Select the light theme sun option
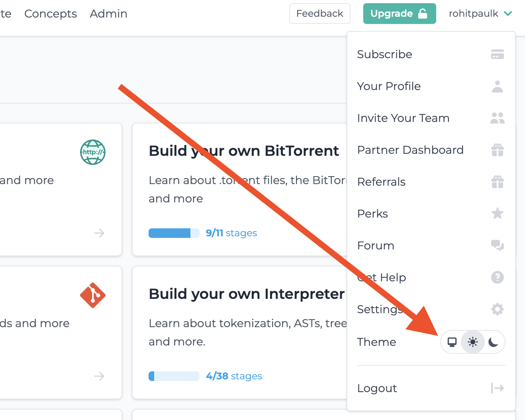Image resolution: width=525 pixels, height=420 pixels. tap(473, 342)
